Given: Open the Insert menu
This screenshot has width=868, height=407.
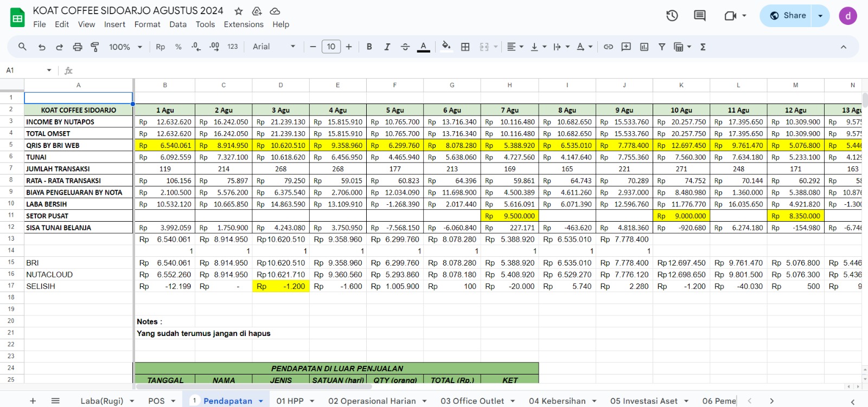Looking at the screenshot, I should 114,24.
